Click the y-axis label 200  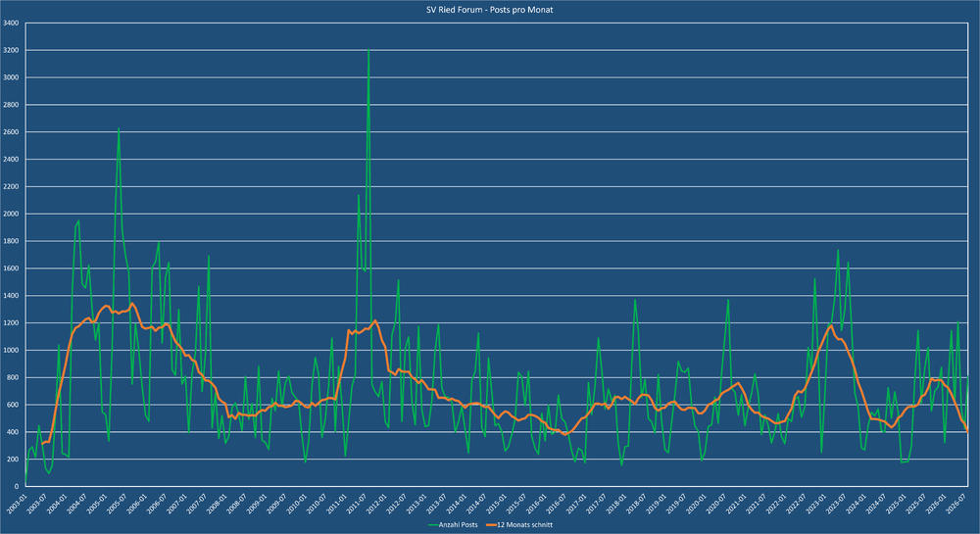pyautogui.click(x=13, y=460)
